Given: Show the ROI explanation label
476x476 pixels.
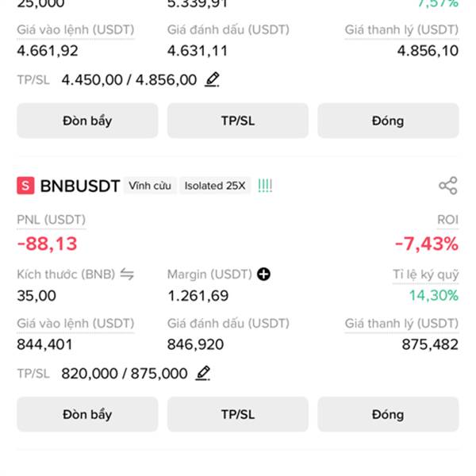Looking at the screenshot, I should (447, 220).
